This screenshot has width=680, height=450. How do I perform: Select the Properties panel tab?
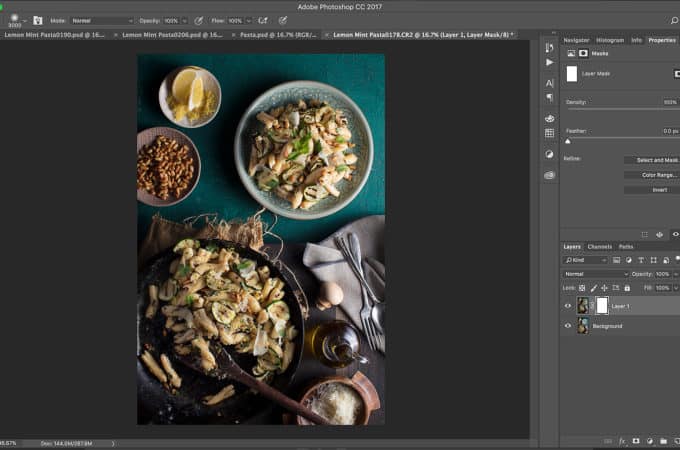click(x=662, y=40)
